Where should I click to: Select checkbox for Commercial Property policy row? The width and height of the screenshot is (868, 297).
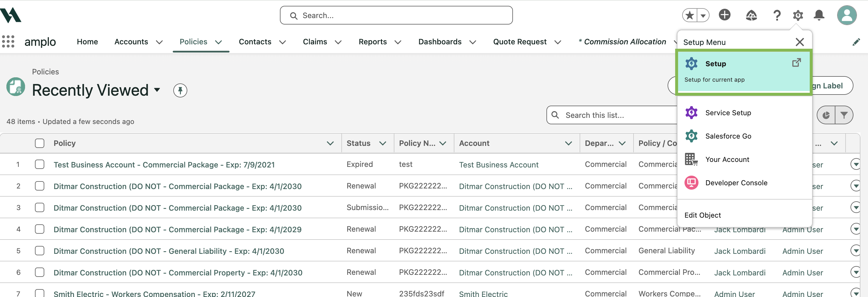click(39, 272)
